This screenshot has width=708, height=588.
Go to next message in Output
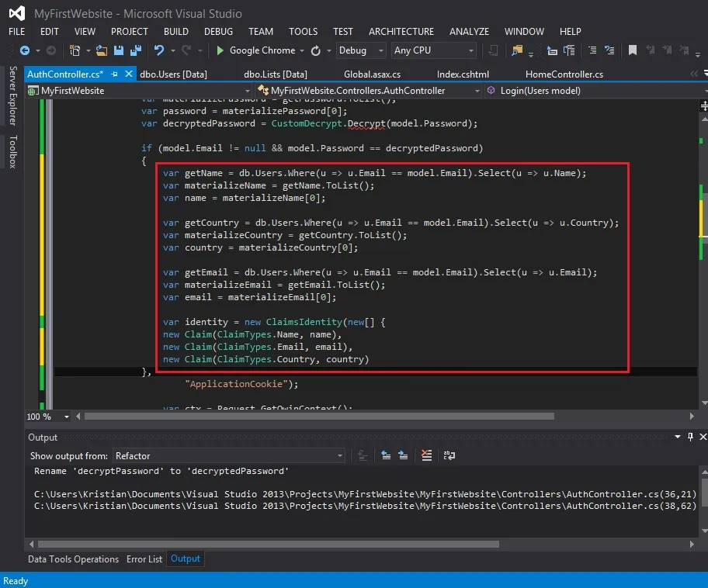[x=403, y=455]
